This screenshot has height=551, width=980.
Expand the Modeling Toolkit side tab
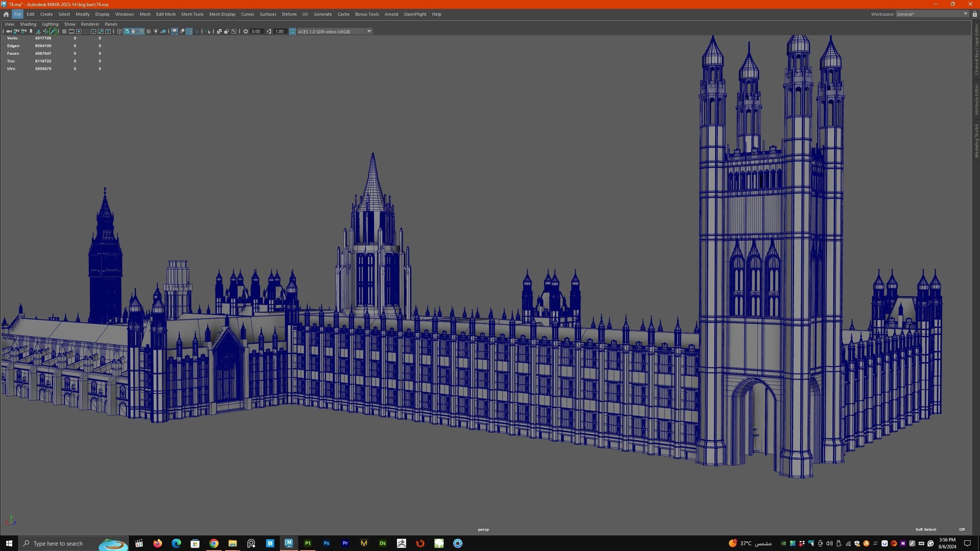click(977, 140)
